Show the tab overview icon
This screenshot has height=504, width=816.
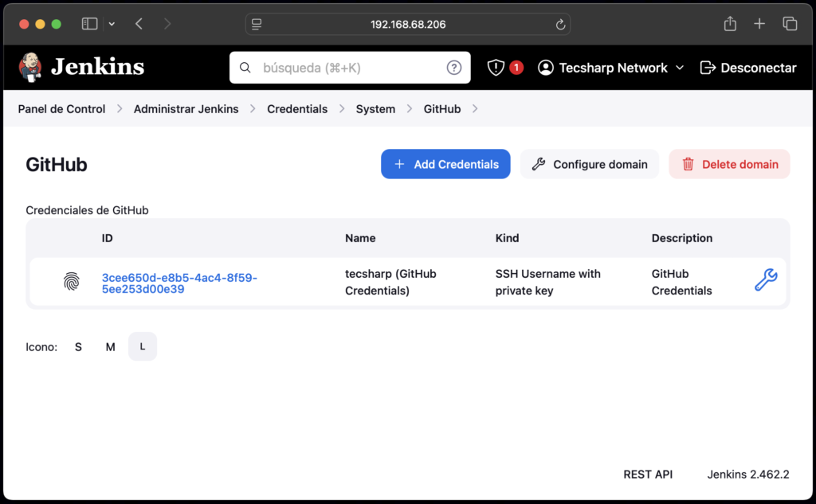(x=790, y=23)
